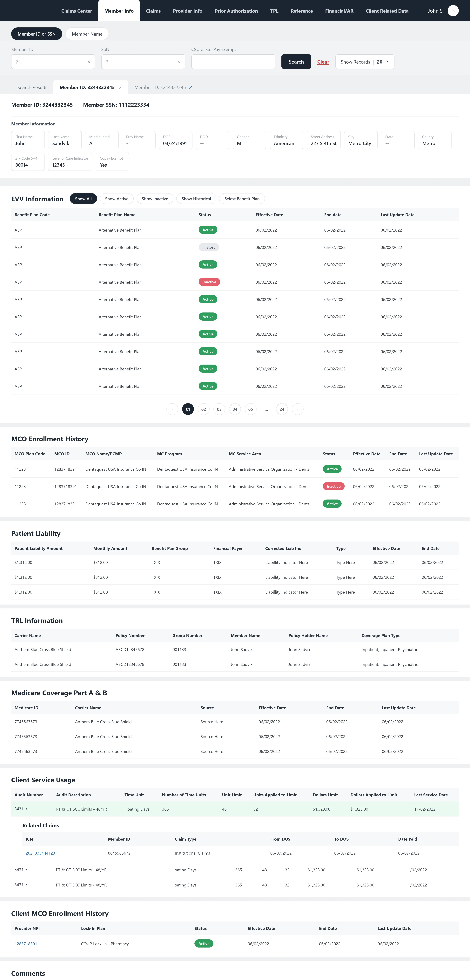Screen dimensions: 470x980
Task: Filter EVV Information by Show Historical
Action: click(x=196, y=199)
